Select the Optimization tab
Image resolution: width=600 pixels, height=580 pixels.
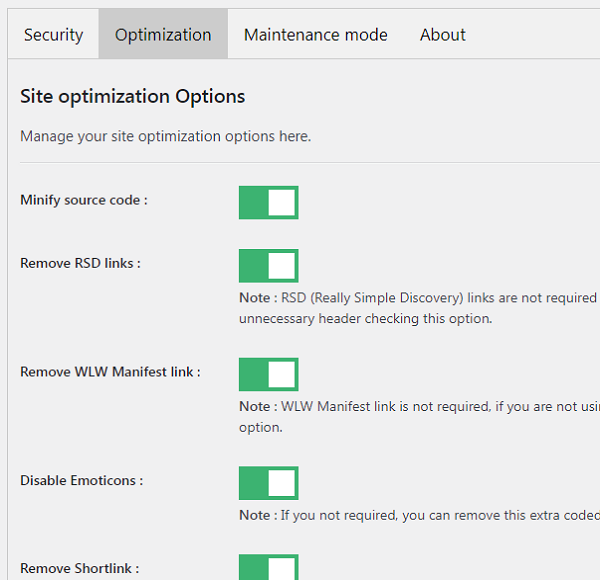click(163, 34)
